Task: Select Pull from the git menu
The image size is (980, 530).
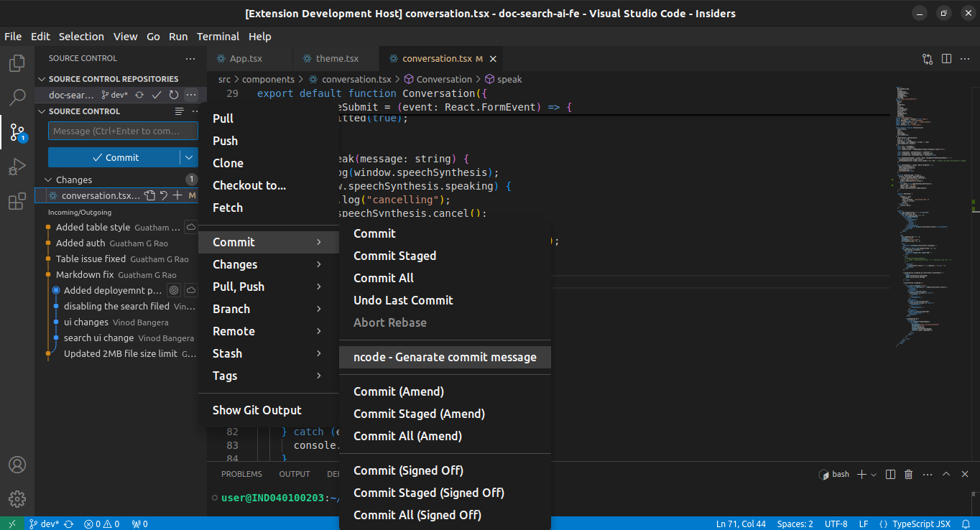Action: coord(268,118)
